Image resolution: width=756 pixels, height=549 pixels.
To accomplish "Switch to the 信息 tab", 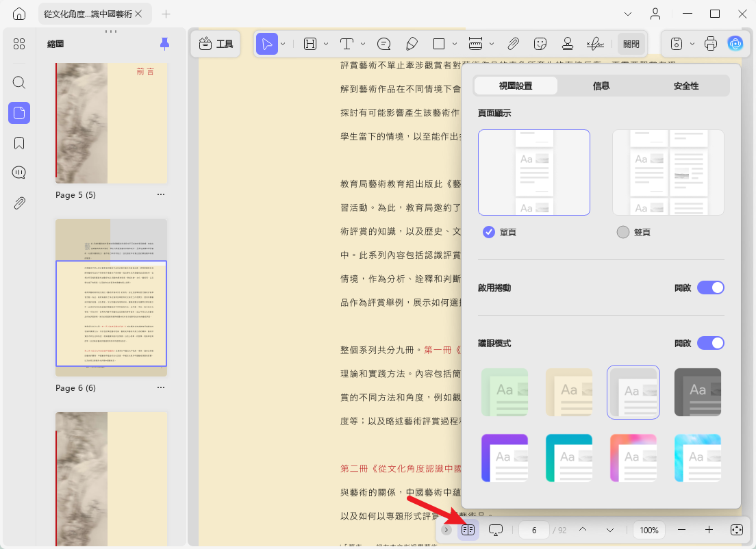I will coord(601,86).
